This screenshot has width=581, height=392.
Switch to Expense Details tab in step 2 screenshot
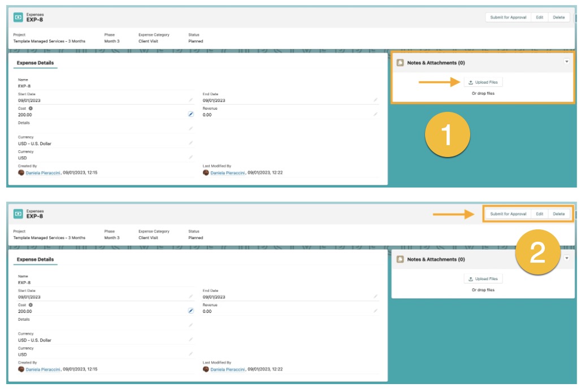coord(36,259)
